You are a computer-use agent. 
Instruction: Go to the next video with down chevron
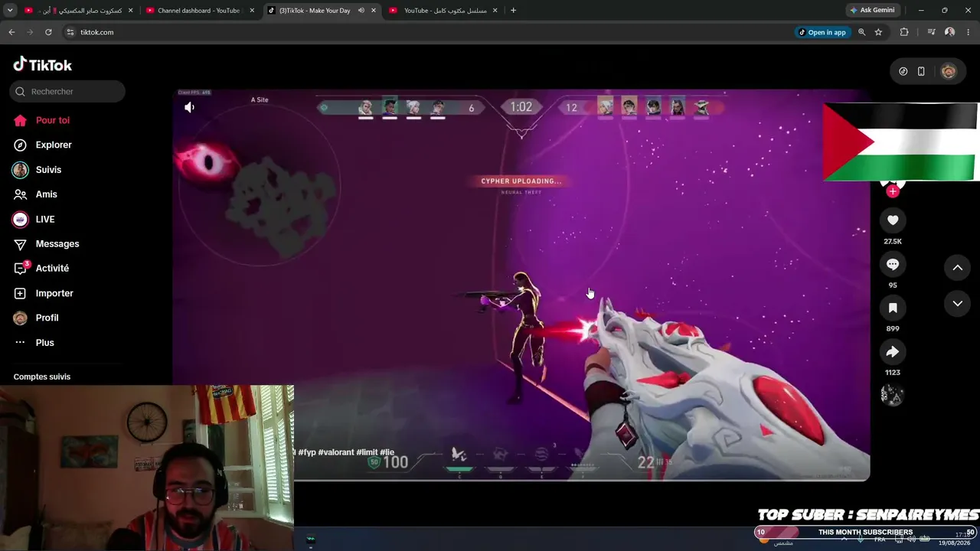click(958, 304)
